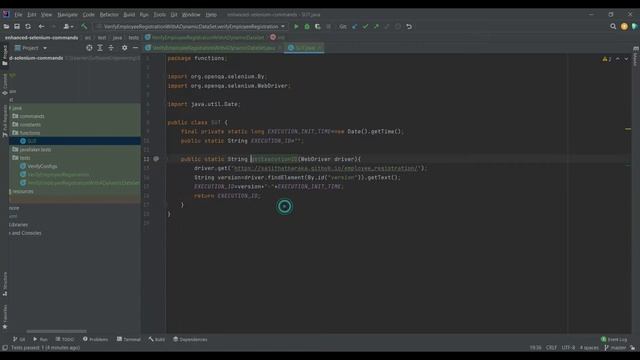Open the Dependencies tool window tab
640x360 pixels.
point(190,340)
